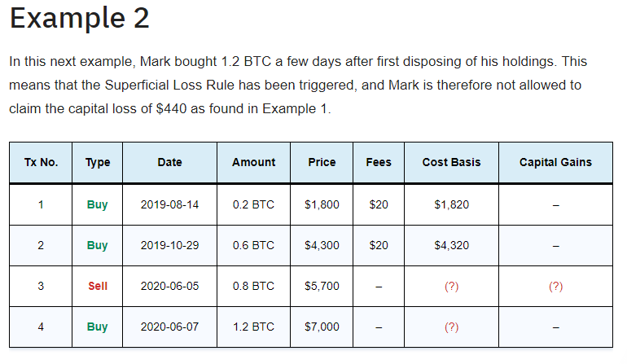The image size is (627, 364).
Task: Click the $4,320 cost basis cell
Action: click(x=451, y=246)
